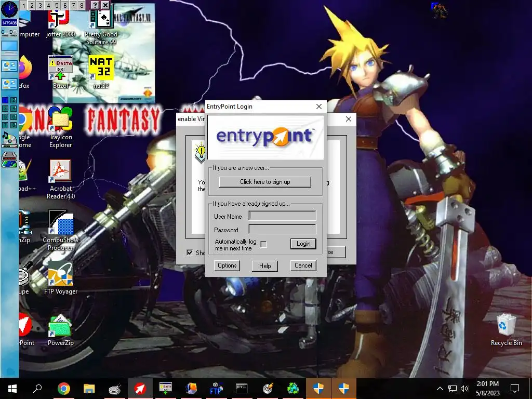This screenshot has width=532, height=399.
Task: Click the taskbar clock showing 2:01 PM
Action: (x=487, y=389)
